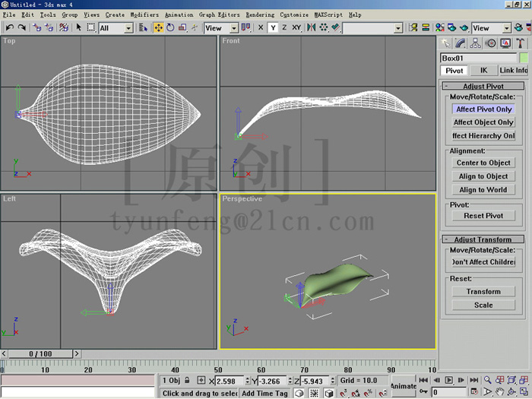Activate the Select and Link tool
The height and width of the screenshot is (399, 532).
click(37, 27)
